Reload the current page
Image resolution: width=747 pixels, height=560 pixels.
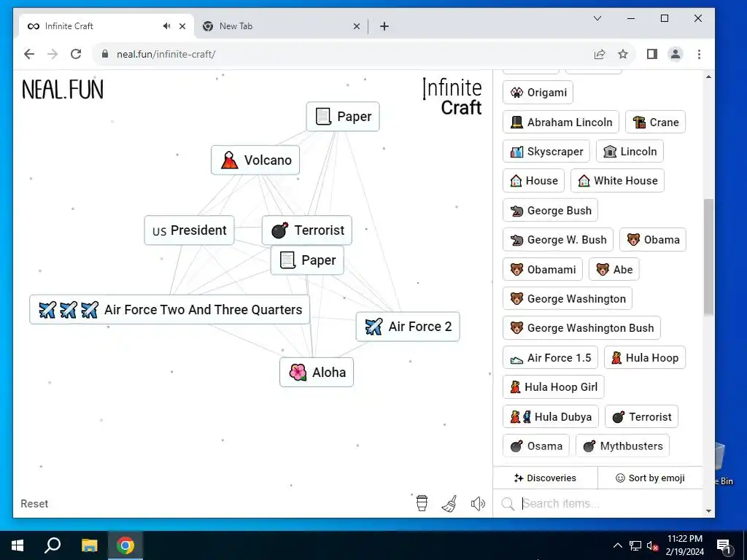pyautogui.click(x=76, y=54)
